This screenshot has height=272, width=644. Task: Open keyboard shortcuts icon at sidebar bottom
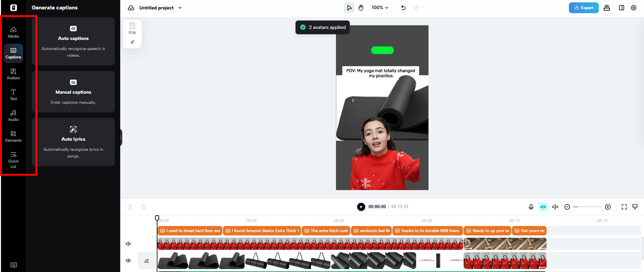14,265
